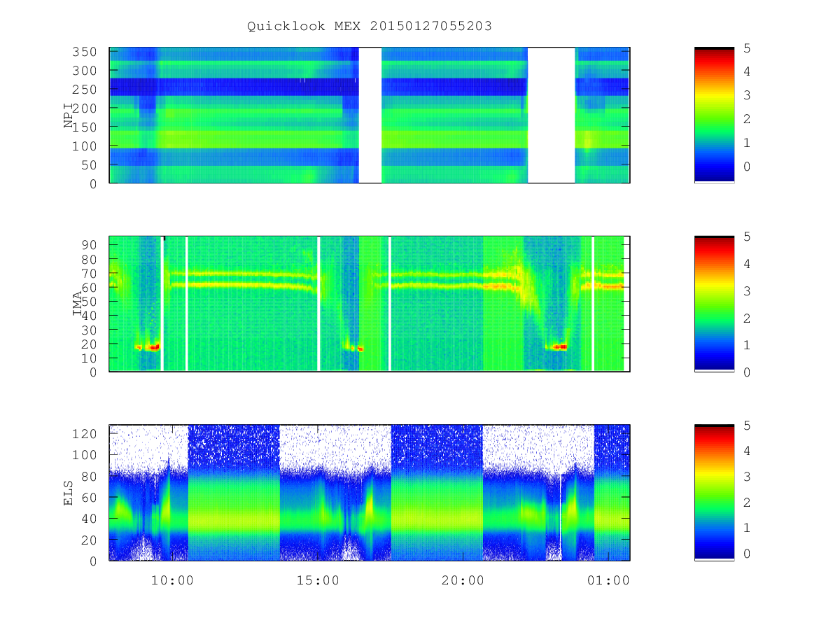Image resolution: width=840 pixels, height=630 pixels.
Task: Select the NPI spectrogram panel
Action: click(370, 115)
